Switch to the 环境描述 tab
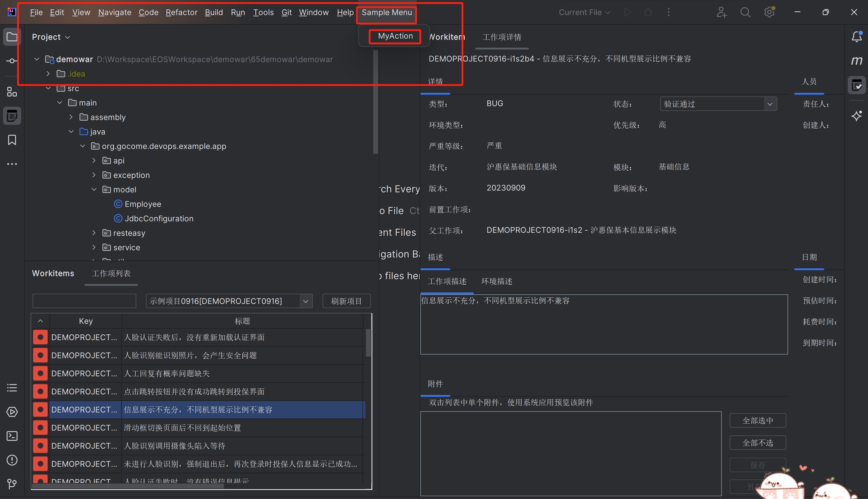The height and width of the screenshot is (499, 868). click(496, 281)
